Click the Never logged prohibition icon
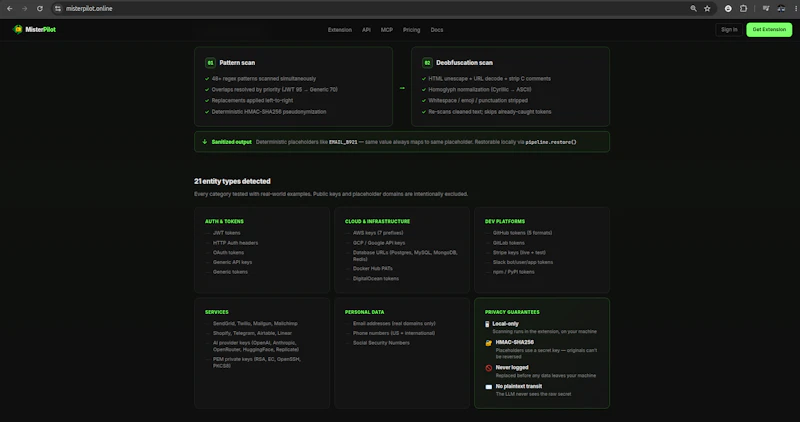Viewport: 800px width, 422px height. pyautogui.click(x=488, y=368)
